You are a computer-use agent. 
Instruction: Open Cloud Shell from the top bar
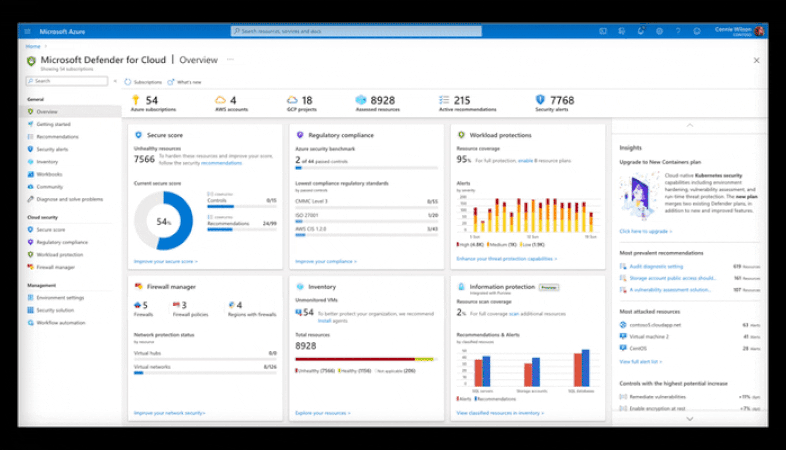[x=603, y=31]
